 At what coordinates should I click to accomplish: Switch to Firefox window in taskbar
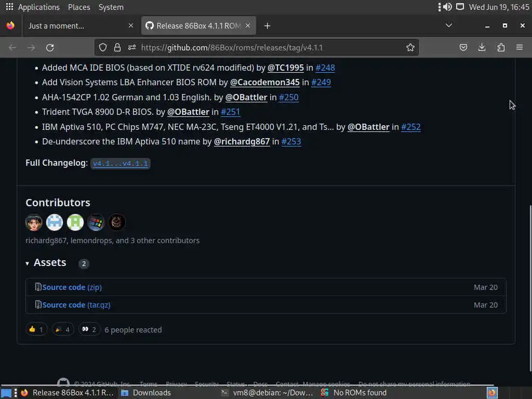68,393
